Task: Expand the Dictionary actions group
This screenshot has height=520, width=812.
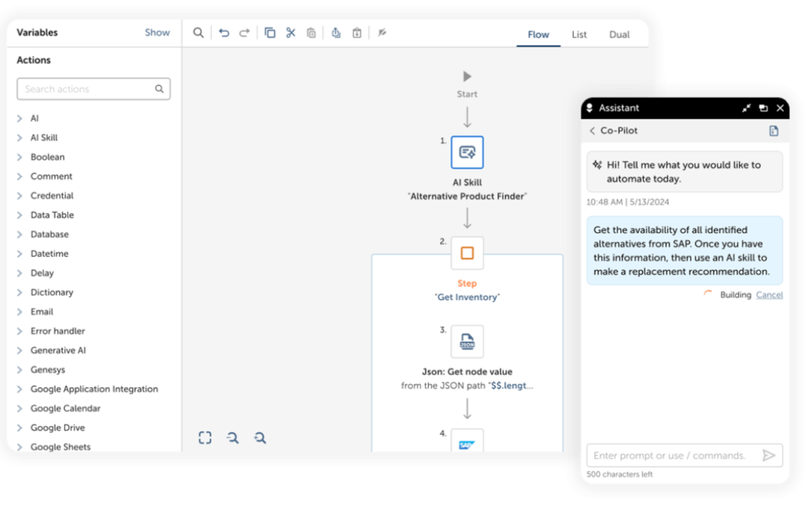Action: 20,292
